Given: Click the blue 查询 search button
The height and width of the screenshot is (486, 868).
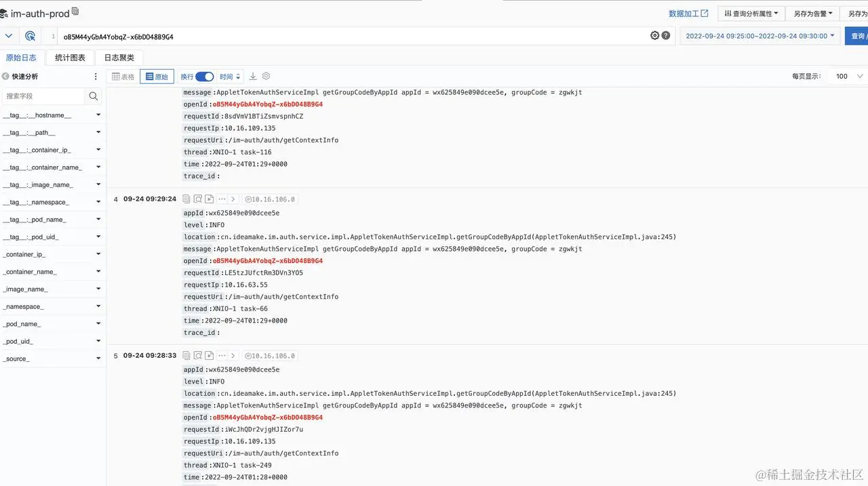Looking at the screenshot, I should pyautogui.click(x=856, y=36).
